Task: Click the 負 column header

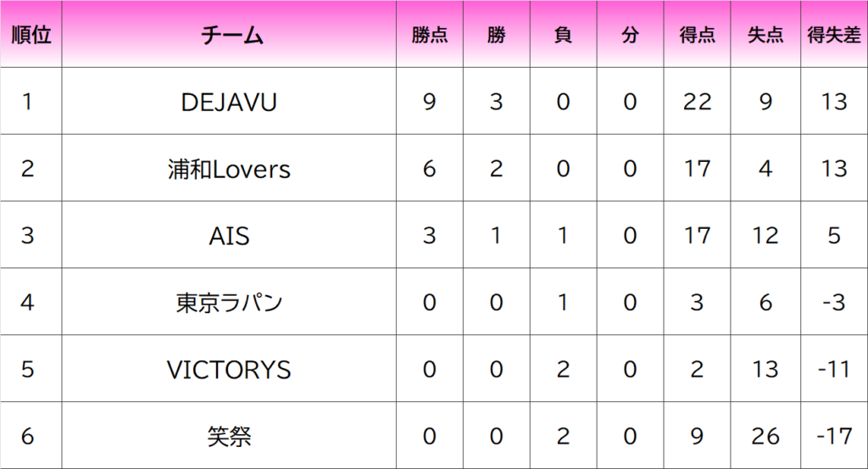Action: point(564,34)
